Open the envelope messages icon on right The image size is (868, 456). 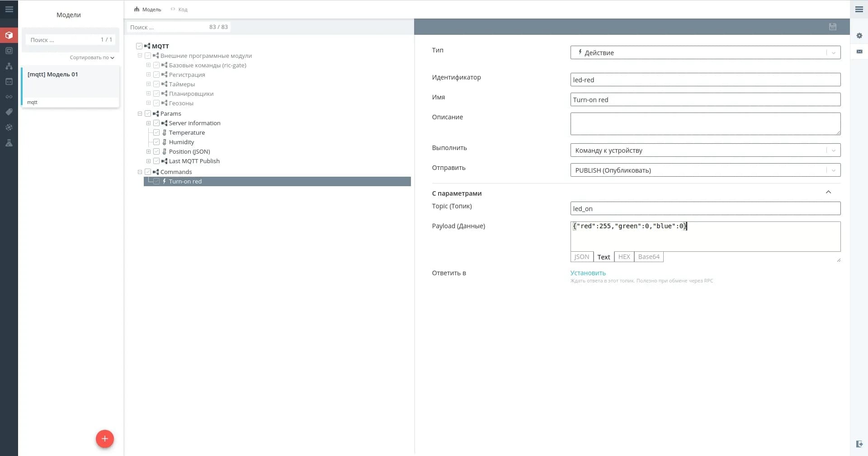[x=859, y=52]
